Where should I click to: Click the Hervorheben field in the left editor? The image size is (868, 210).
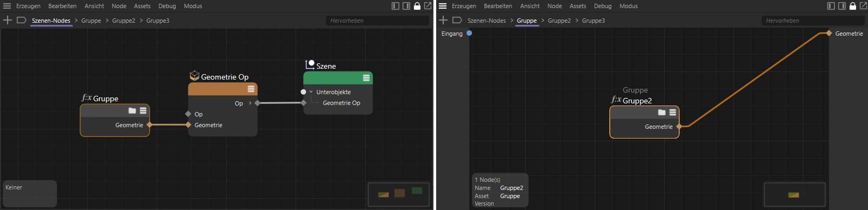tap(378, 21)
